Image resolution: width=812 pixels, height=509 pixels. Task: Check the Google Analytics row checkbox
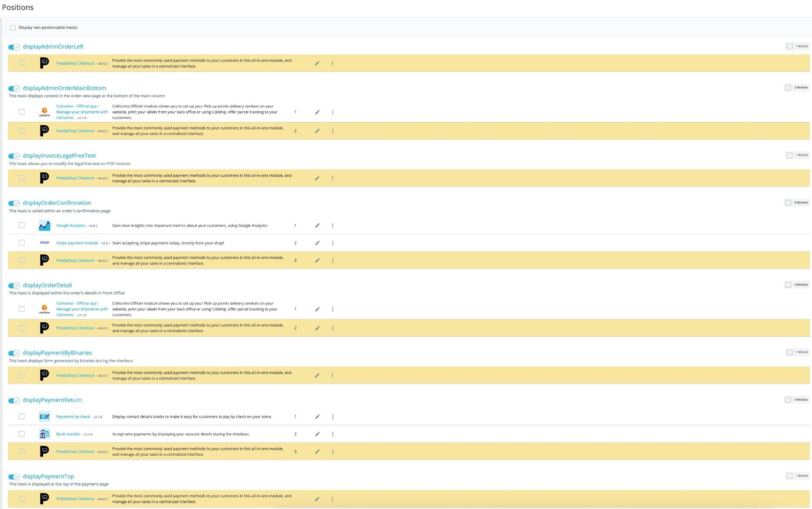pyautogui.click(x=22, y=225)
